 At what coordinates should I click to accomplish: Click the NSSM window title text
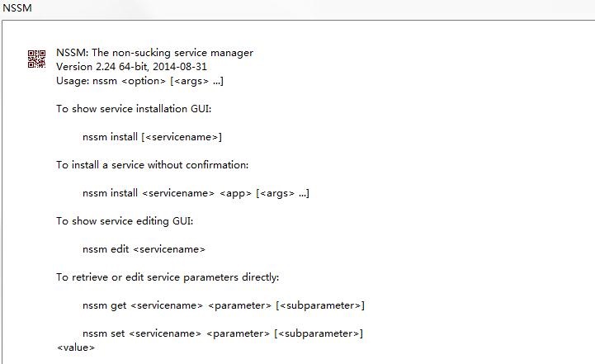coord(17,7)
